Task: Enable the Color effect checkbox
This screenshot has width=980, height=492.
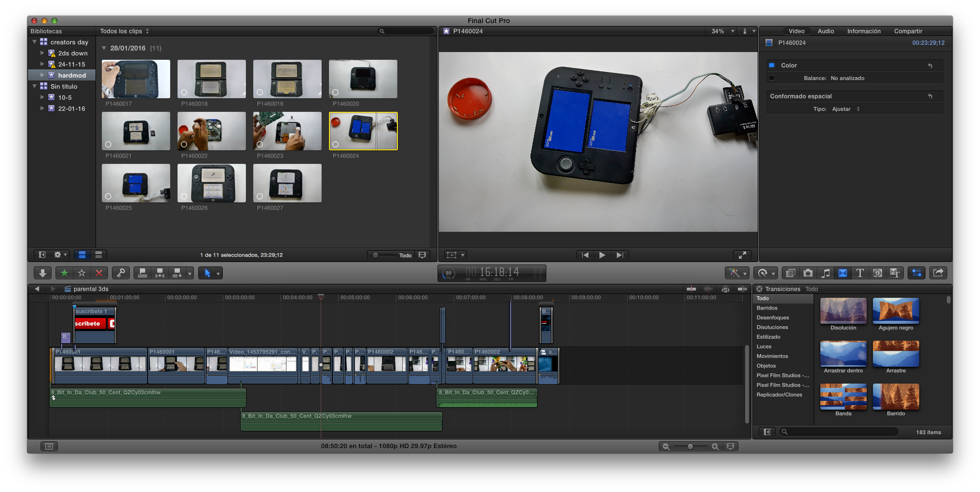Action: click(772, 66)
